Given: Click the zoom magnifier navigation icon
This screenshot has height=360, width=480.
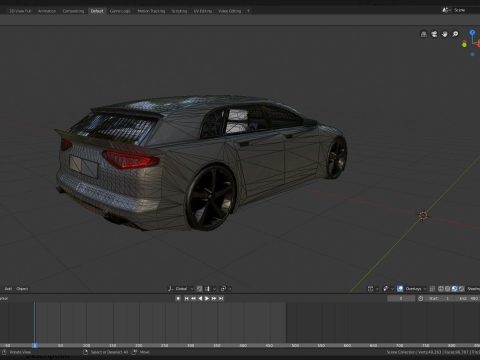Looking at the screenshot, I should coord(455,34).
